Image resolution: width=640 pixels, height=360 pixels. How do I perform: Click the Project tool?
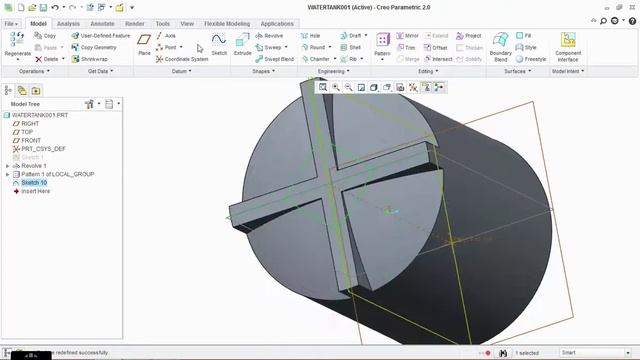(469, 36)
